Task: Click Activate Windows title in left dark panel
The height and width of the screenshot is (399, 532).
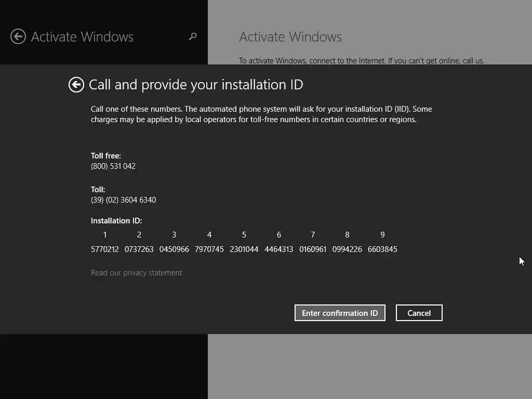Action: [x=82, y=37]
